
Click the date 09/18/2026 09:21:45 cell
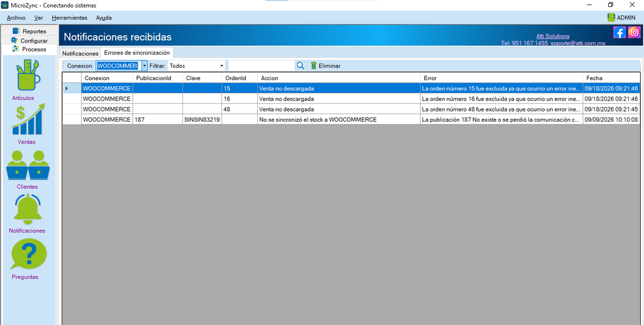coord(611,109)
